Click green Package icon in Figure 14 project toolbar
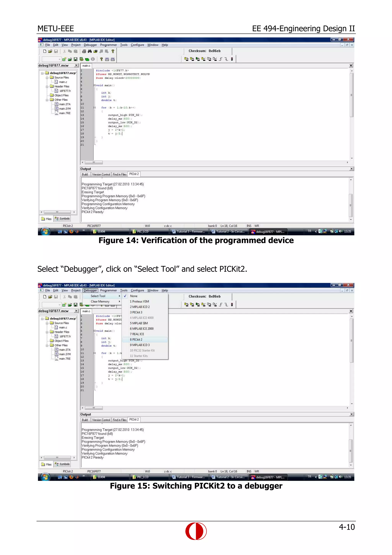The image size is (392, 555). (x=87, y=59)
